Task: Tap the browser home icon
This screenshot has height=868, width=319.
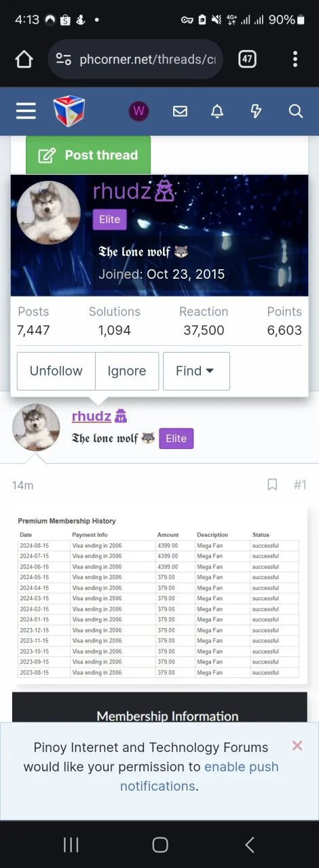Action: pyautogui.click(x=24, y=59)
